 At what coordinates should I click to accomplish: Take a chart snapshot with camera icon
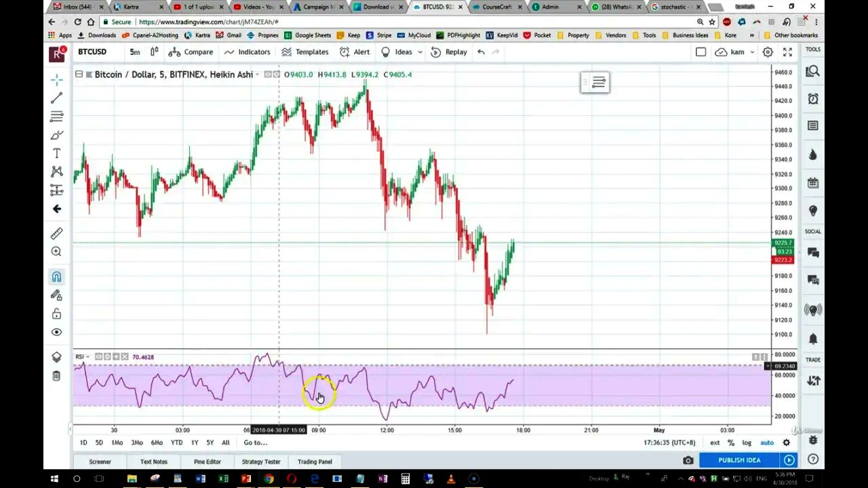coord(688,460)
